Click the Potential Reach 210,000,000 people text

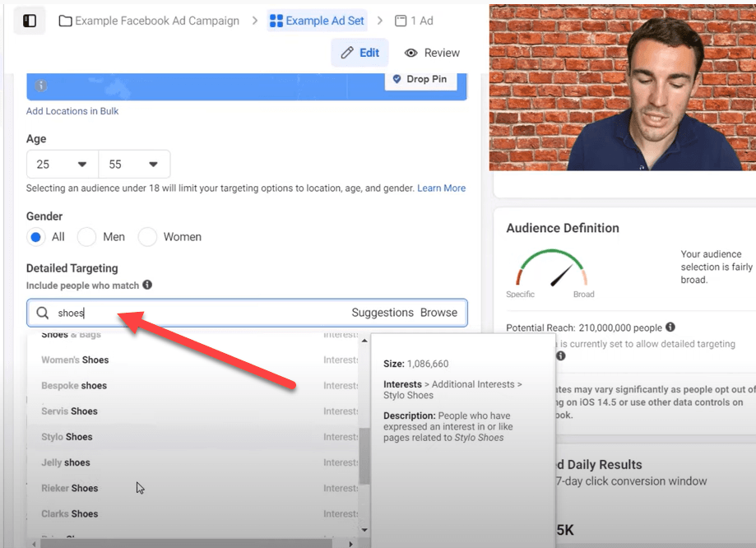[584, 328]
